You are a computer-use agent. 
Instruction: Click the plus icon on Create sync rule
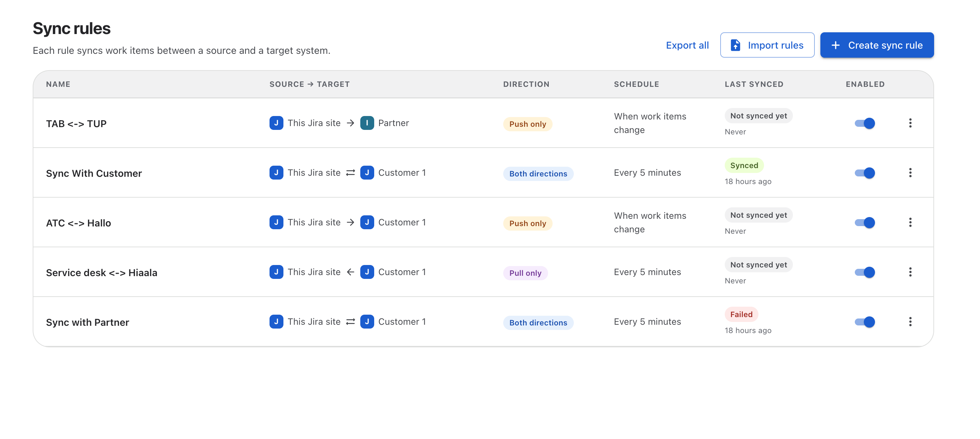click(x=835, y=45)
